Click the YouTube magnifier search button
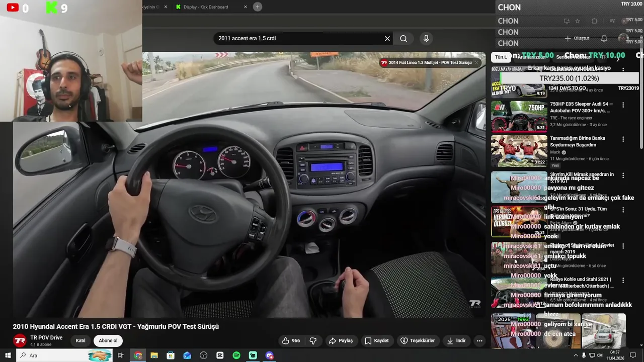Viewport: 644px width, 362px height. [404, 38]
